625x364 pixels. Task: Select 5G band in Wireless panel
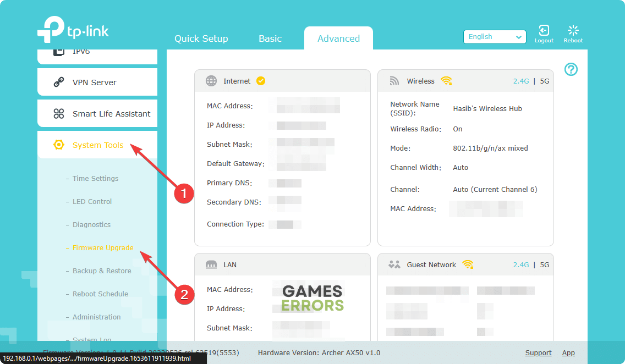545,81
